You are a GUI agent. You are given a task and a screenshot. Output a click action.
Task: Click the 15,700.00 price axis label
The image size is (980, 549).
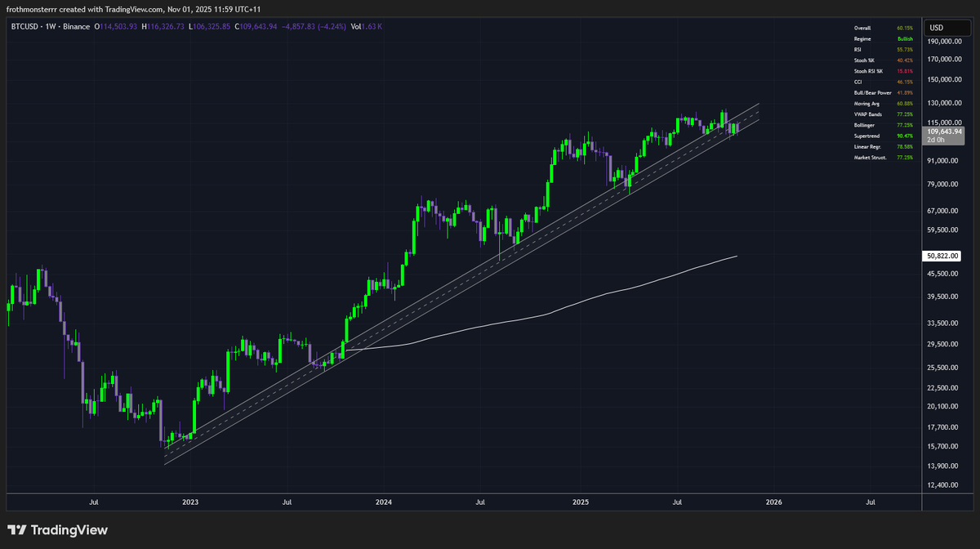(944, 447)
